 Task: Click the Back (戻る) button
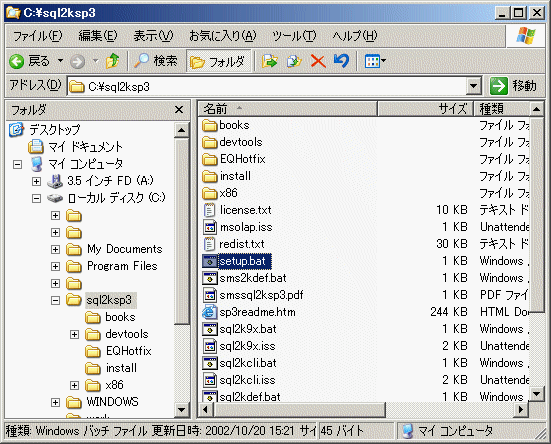tap(30, 61)
